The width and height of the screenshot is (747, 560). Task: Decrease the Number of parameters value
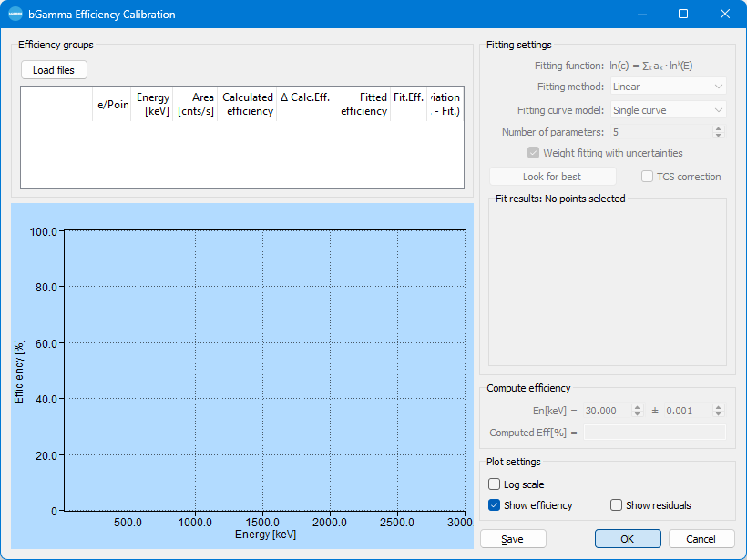click(719, 136)
